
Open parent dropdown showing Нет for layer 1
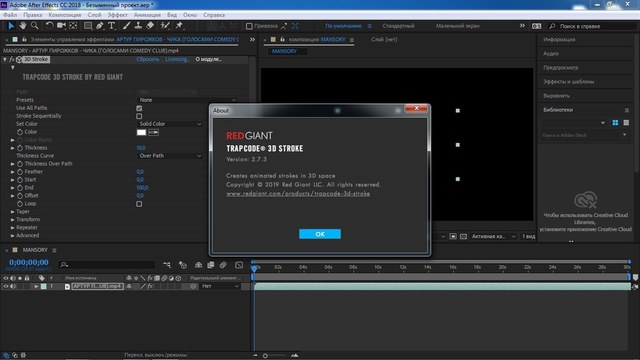point(220,286)
